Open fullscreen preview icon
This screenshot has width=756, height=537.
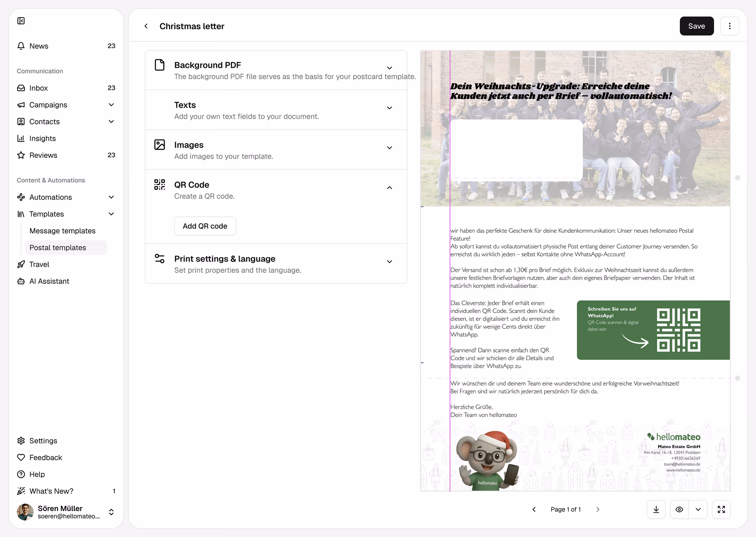(x=721, y=510)
